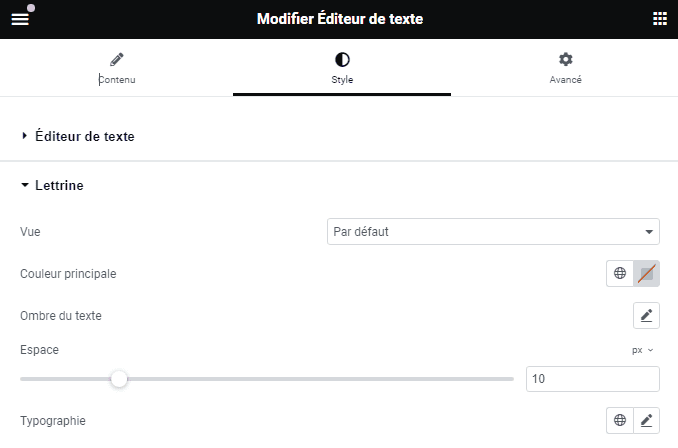
Task: Click the Style half-circle icon
Action: coord(342,60)
